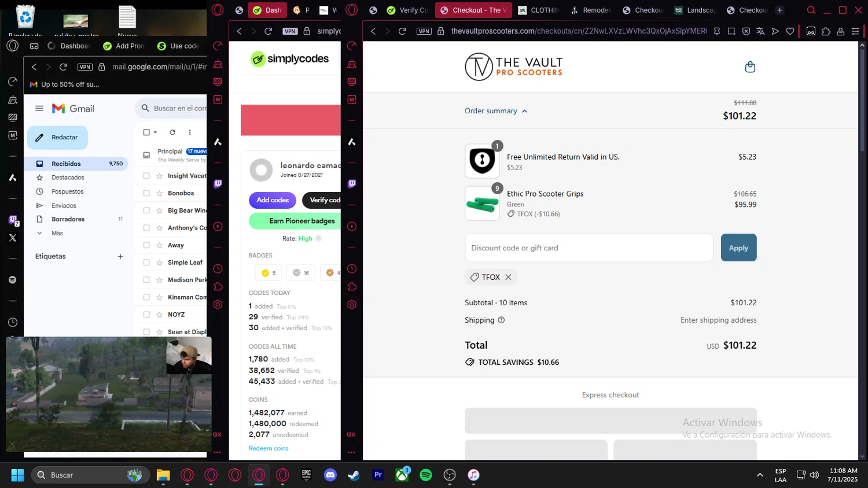Screen dimensions: 868x488
Task: Open Destacados starred folder
Action: click(68, 178)
